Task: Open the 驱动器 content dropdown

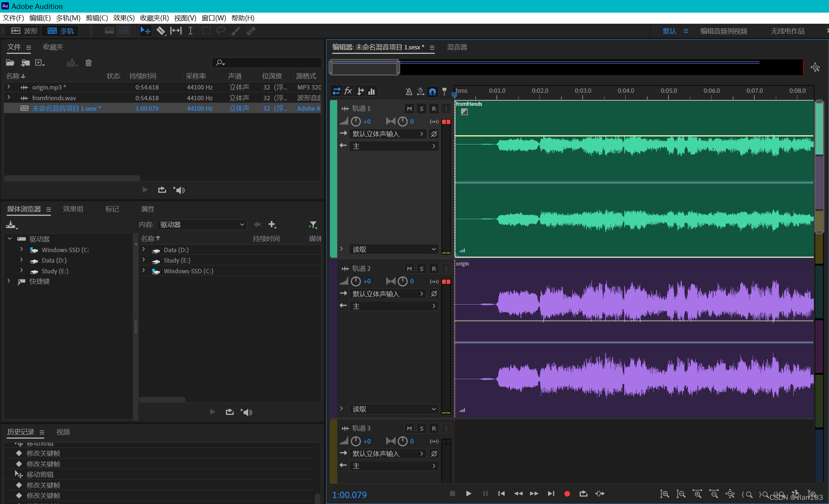Action: coord(202,225)
